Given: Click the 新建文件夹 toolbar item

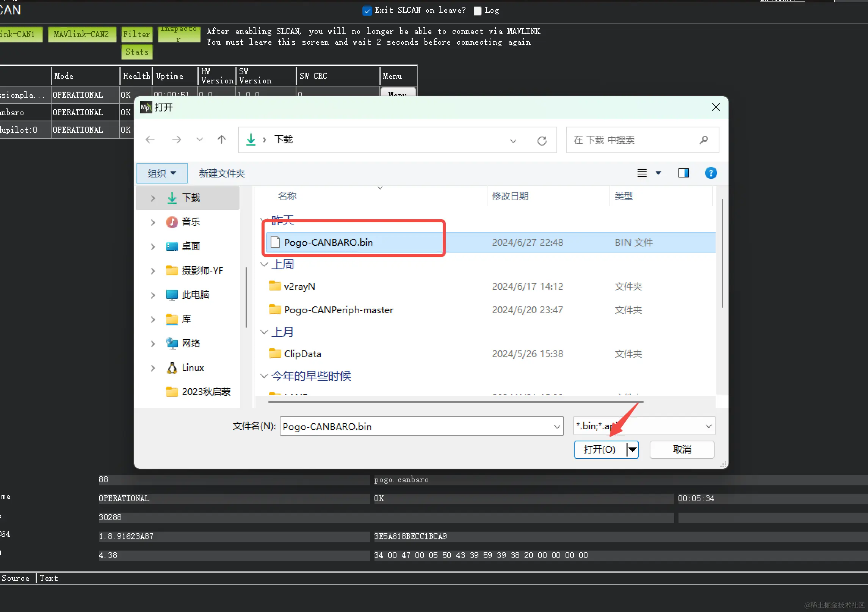Looking at the screenshot, I should [222, 173].
